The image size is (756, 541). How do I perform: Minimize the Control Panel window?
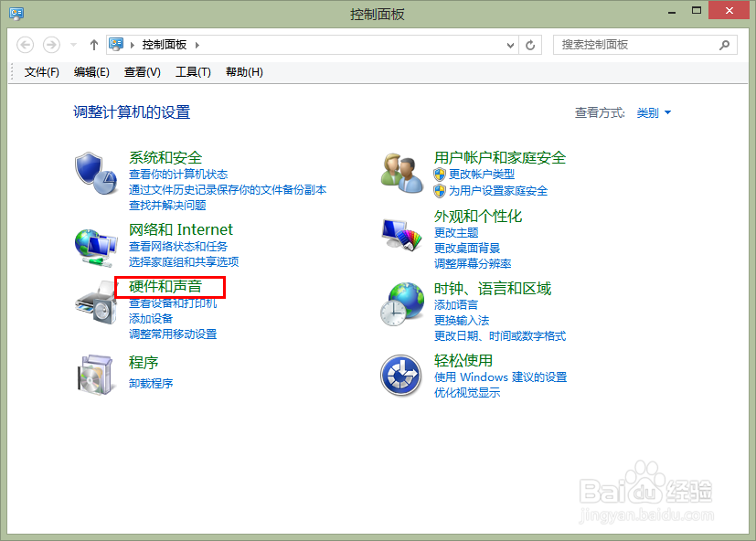click(x=672, y=11)
